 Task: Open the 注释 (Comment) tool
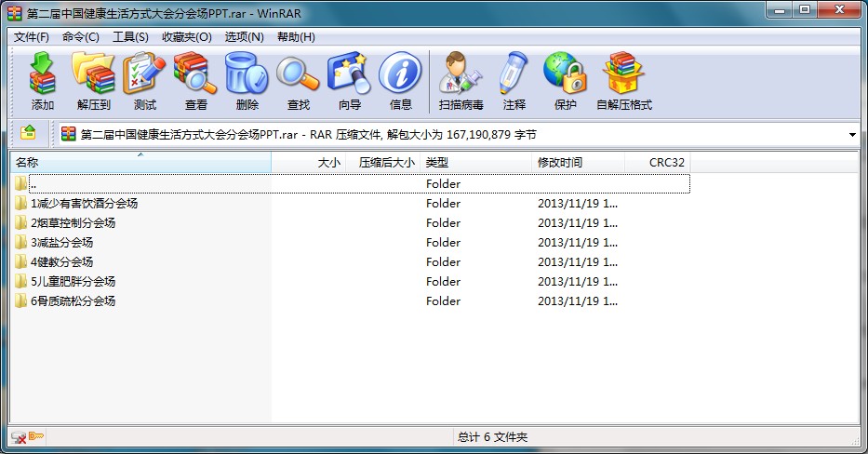(x=514, y=73)
